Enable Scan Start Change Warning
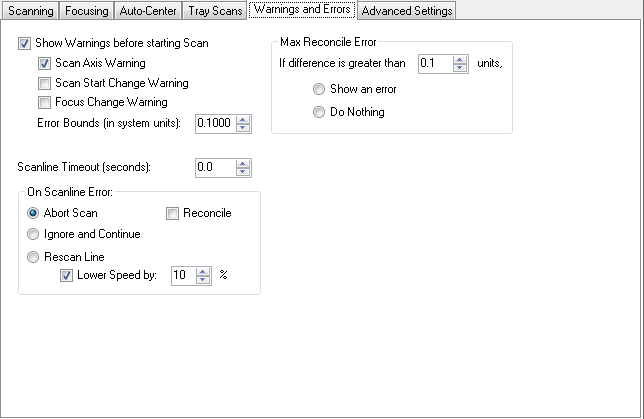Image resolution: width=644 pixels, height=419 pixels. tap(44, 83)
